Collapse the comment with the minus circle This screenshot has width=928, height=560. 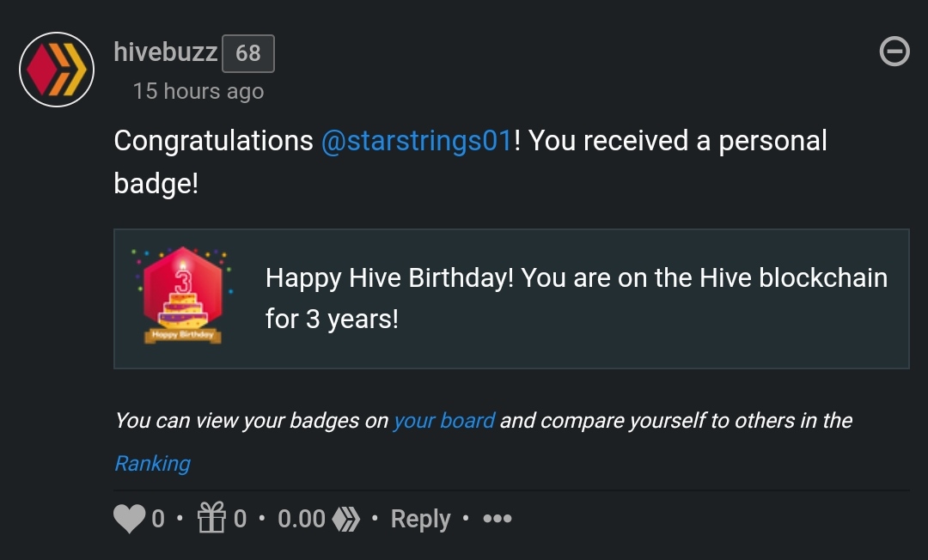tap(894, 52)
